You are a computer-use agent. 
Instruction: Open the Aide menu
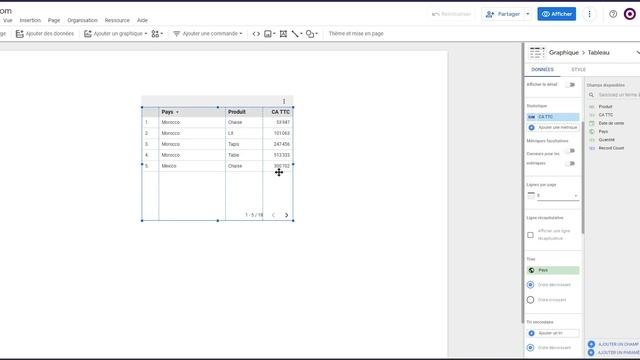pyautogui.click(x=142, y=20)
